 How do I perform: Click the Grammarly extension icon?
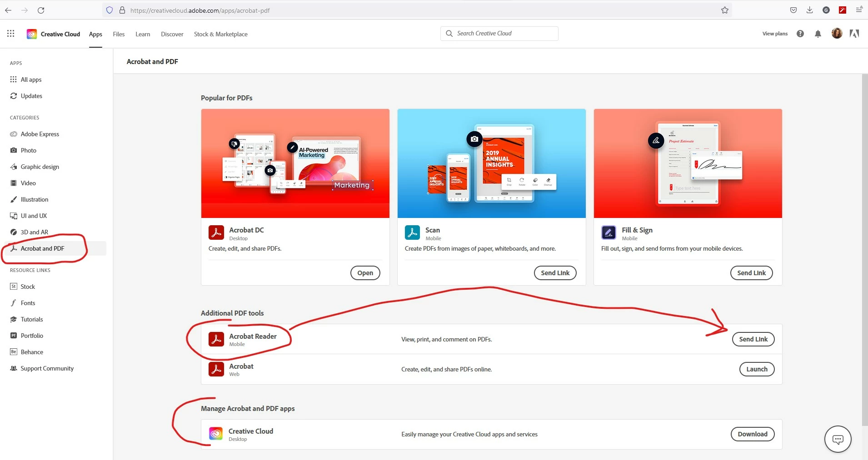coord(826,10)
